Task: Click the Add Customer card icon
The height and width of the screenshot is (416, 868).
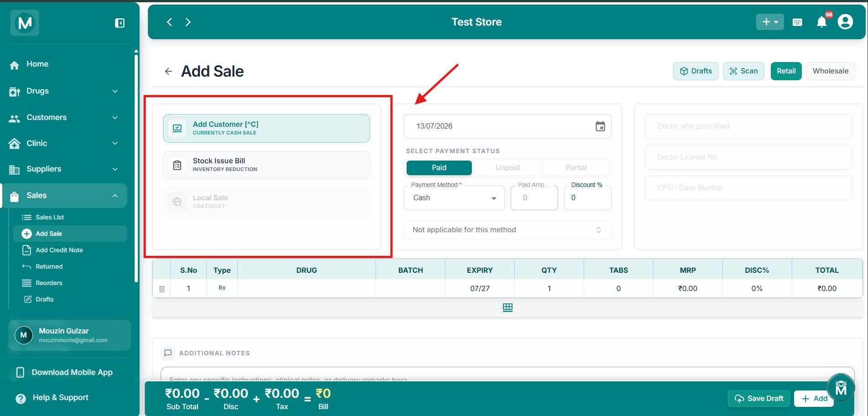Action: [177, 128]
